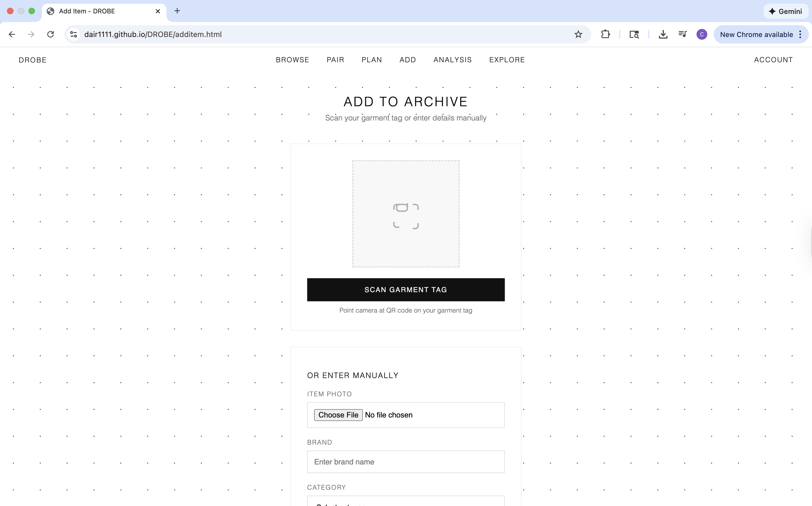The image size is (812, 506).
Task: Open media controls icon in toolbar
Action: [682, 34]
